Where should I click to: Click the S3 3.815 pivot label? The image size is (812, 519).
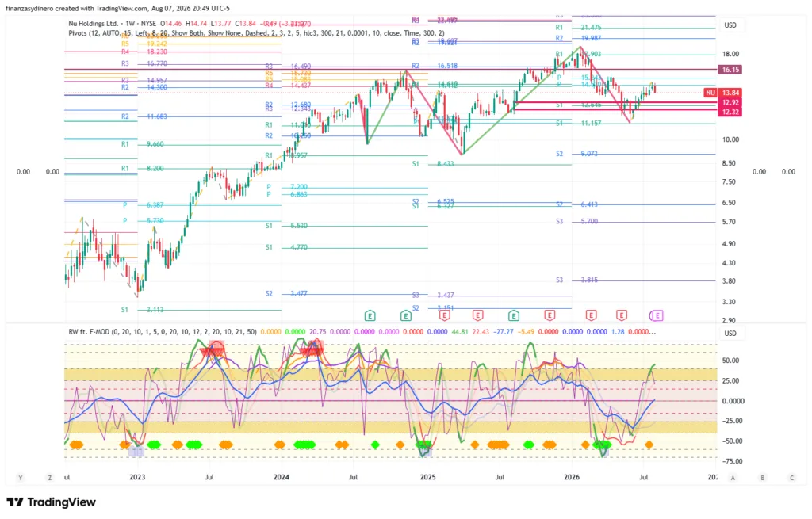pyautogui.click(x=577, y=280)
